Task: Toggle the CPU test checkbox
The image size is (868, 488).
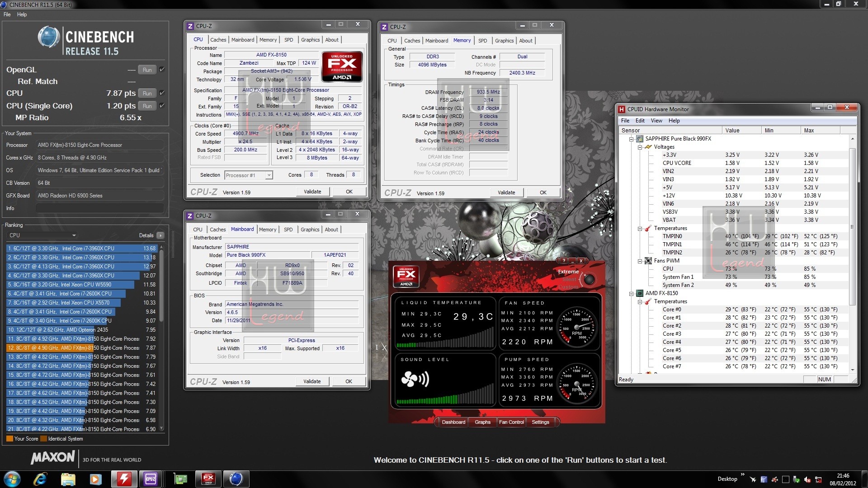Action: (162, 93)
